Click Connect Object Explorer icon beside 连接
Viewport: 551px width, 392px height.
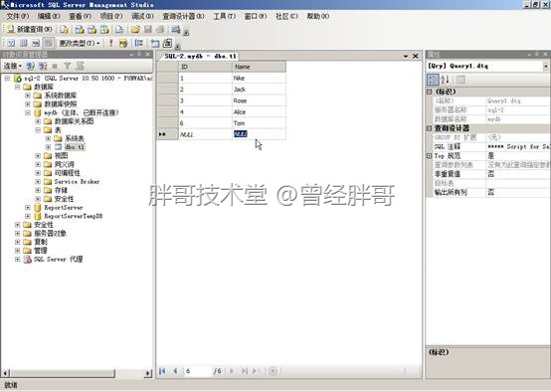coord(31,66)
